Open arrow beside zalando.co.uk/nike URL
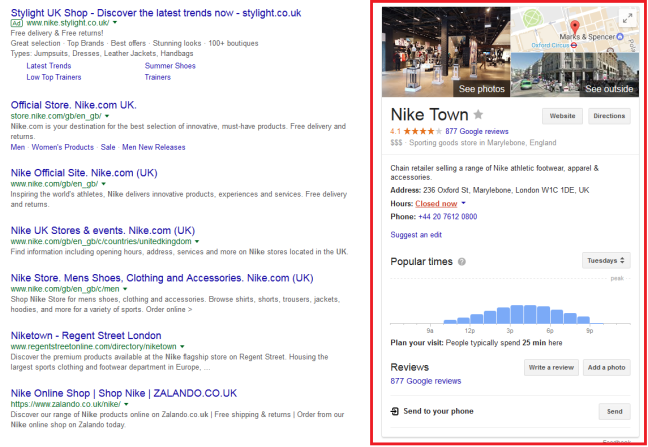The height and width of the screenshot is (447, 648). coord(126,404)
